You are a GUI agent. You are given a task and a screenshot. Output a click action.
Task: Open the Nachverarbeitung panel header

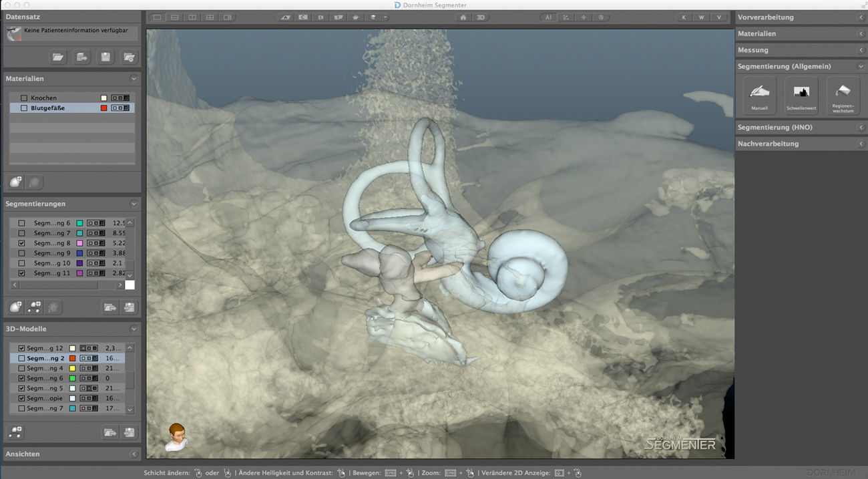[800, 144]
